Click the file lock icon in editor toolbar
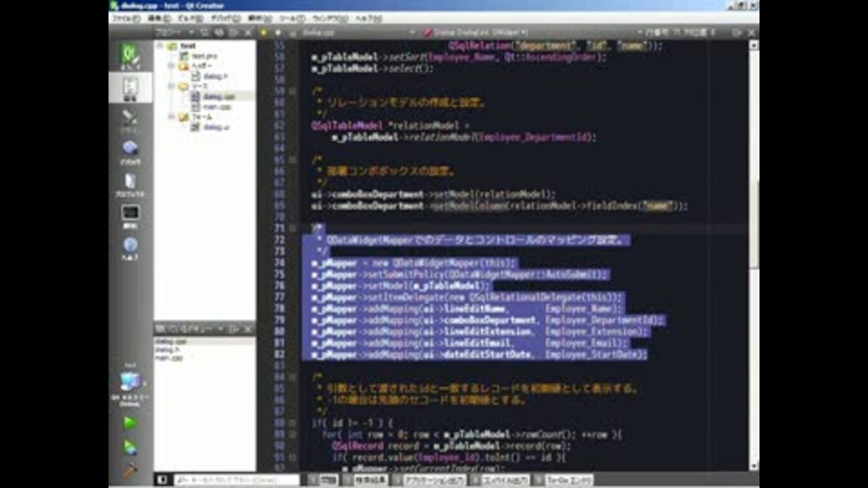 (293, 33)
